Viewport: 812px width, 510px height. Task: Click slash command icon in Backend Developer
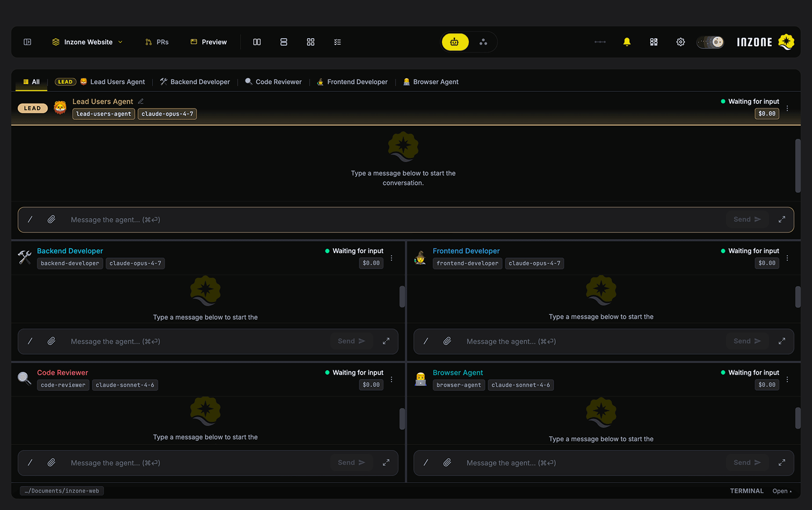click(30, 341)
